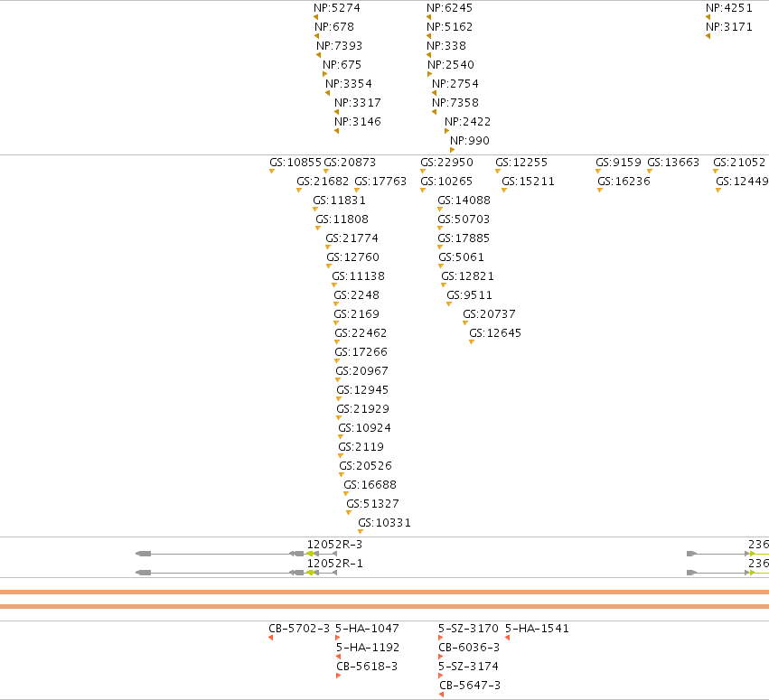Viewport: 769px width, 700px height.
Task: Select feature GS:20967
Action: coord(362,371)
